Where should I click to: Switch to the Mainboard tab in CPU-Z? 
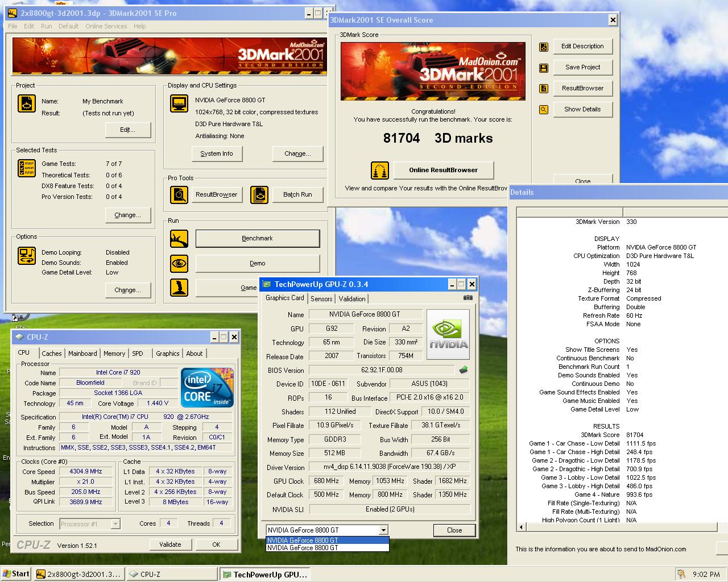(x=82, y=354)
